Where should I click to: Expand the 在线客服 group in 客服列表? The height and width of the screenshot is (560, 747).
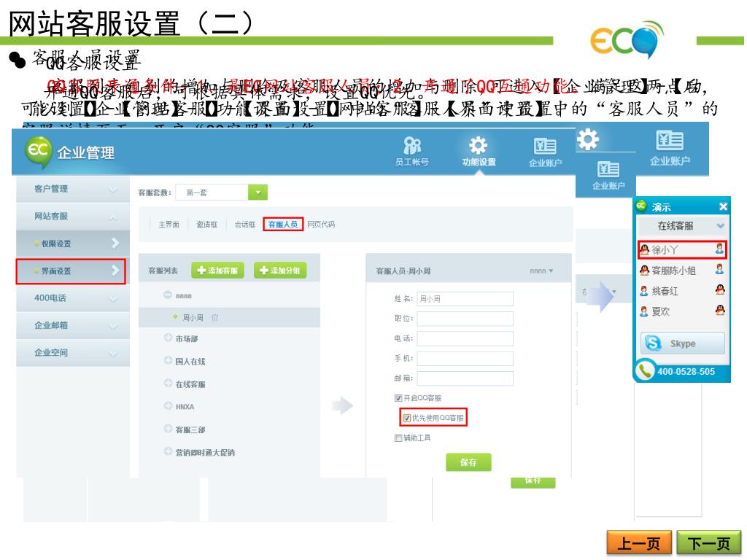(x=169, y=384)
